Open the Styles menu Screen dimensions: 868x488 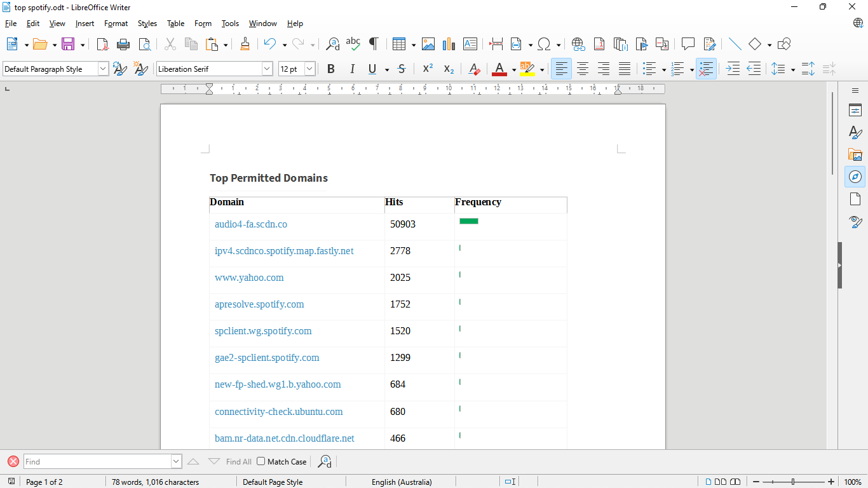[x=147, y=24]
